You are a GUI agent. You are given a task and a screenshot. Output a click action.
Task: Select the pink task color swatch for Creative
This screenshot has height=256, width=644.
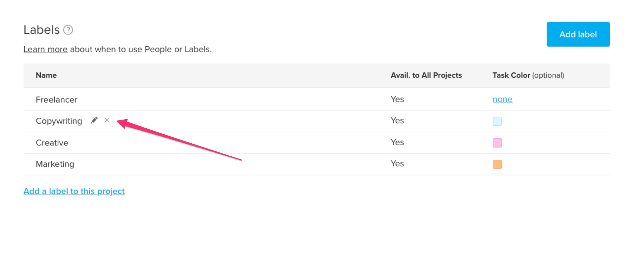[497, 143]
